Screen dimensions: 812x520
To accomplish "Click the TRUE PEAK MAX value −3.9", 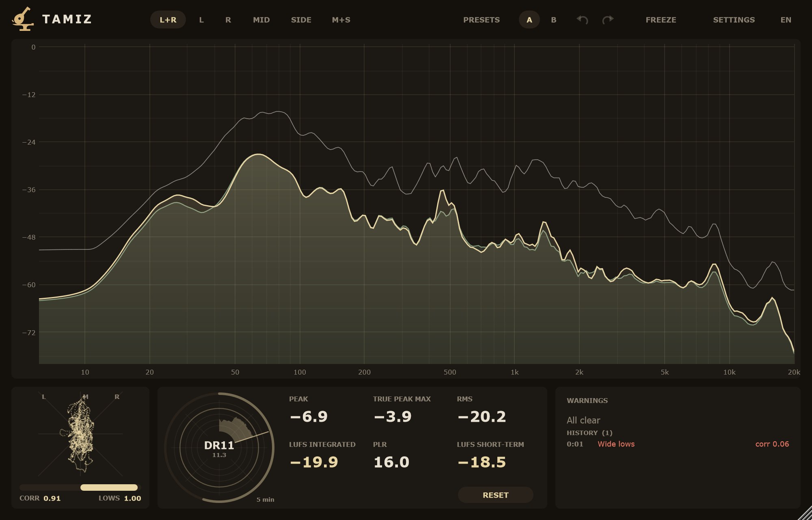I will coord(393,416).
